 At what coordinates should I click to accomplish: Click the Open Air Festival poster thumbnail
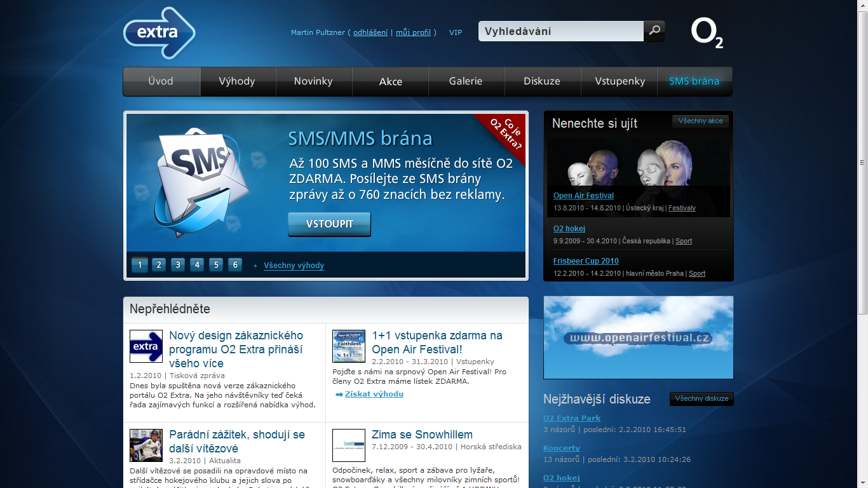tap(349, 346)
